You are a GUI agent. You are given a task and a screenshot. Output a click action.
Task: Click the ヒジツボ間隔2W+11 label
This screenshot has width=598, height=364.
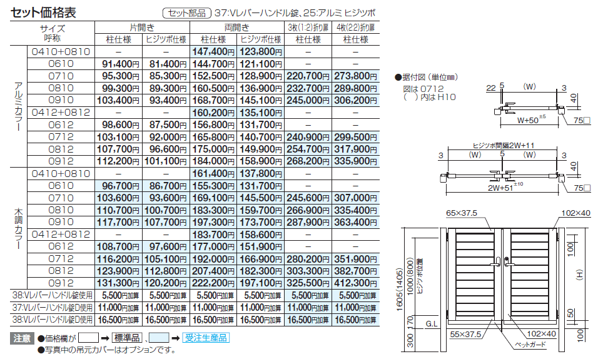pyautogui.click(x=503, y=145)
